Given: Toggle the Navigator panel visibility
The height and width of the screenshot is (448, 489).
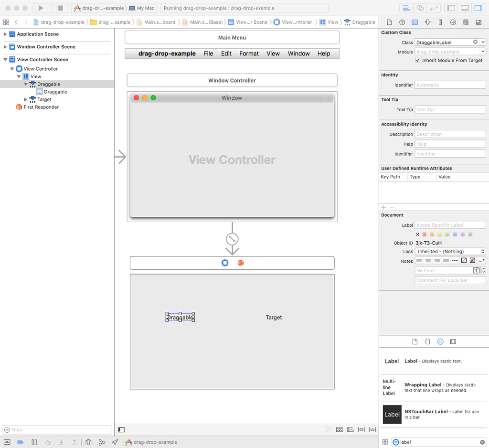Looking at the screenshot, I should [x=451, y=8].
